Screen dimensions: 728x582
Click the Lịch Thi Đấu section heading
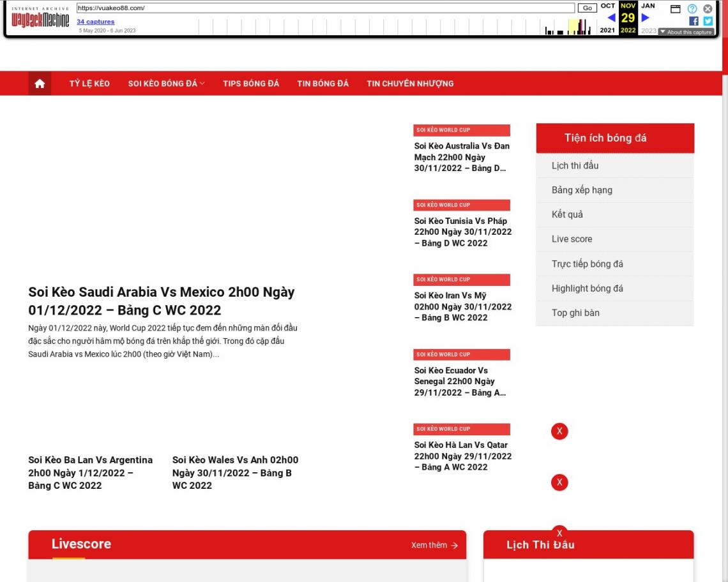(x=540, y=545)
